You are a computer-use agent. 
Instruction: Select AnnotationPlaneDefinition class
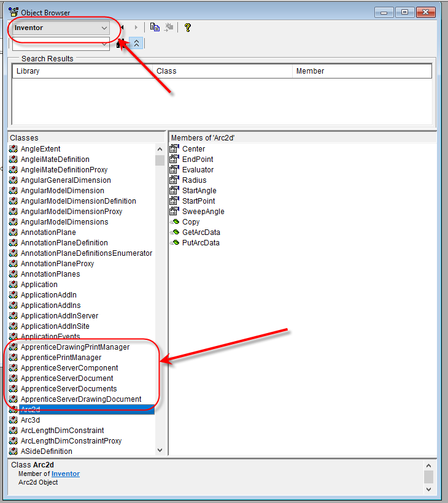click(x=64, y=243)
